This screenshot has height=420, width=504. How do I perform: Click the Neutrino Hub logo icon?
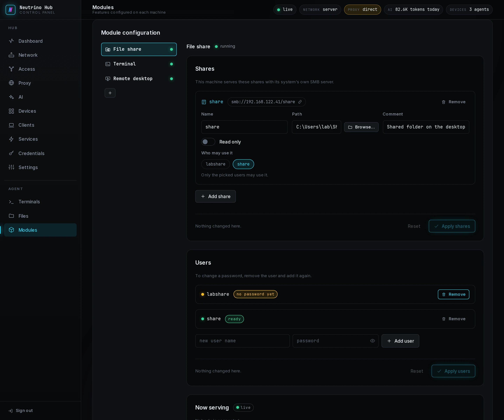(10, 10)
